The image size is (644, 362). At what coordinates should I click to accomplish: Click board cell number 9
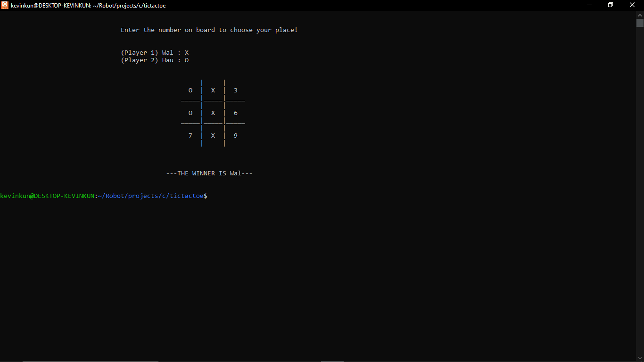(x=236, y=136)
